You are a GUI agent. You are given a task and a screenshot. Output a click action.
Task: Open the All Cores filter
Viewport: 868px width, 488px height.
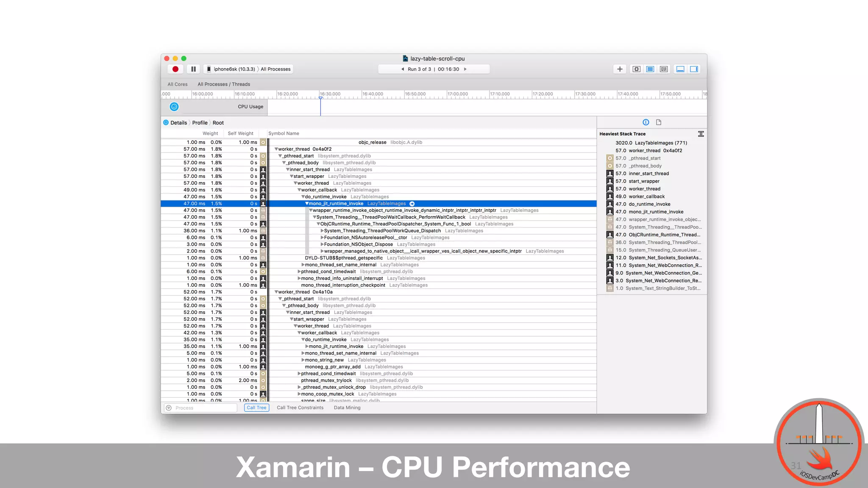tap(177, 84)
